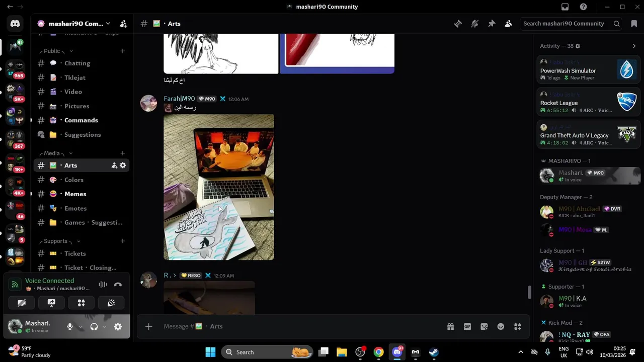Open the GIF picker
Viewport: 644px width, 362px height.
tap(467, 327)
